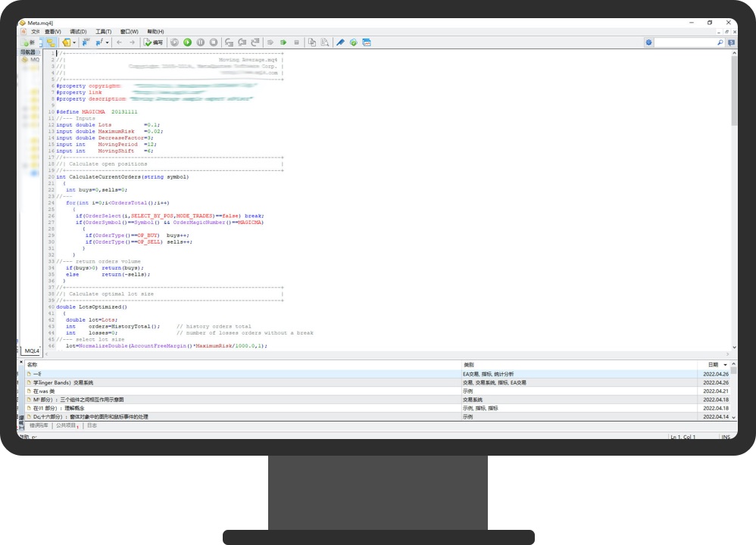Open the chat icon beside the search box
Image resolution: width=756 pixels, height=545 pixels.
[732, 43]
